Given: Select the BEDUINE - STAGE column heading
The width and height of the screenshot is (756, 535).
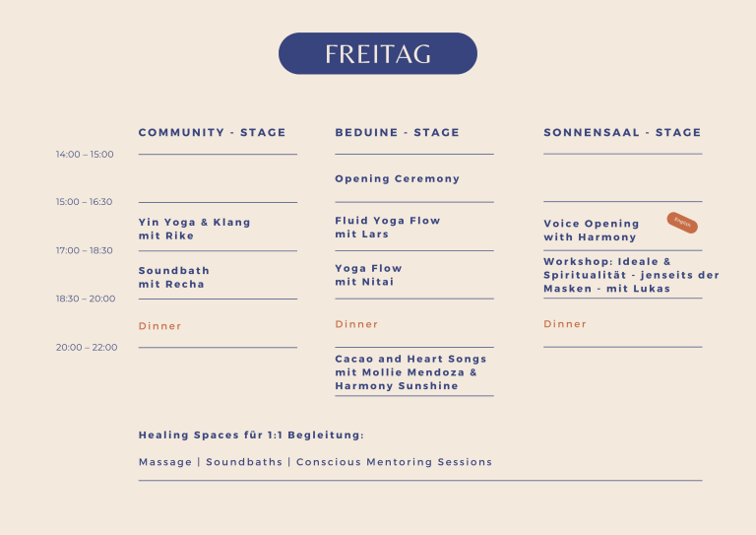Looking at the screenshot, I should [x=398, y=133].
